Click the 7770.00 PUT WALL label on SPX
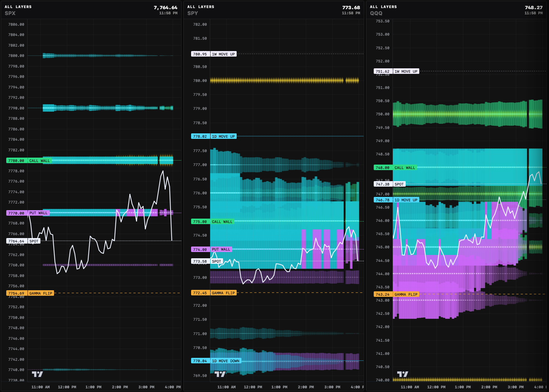 pos(28,213)
